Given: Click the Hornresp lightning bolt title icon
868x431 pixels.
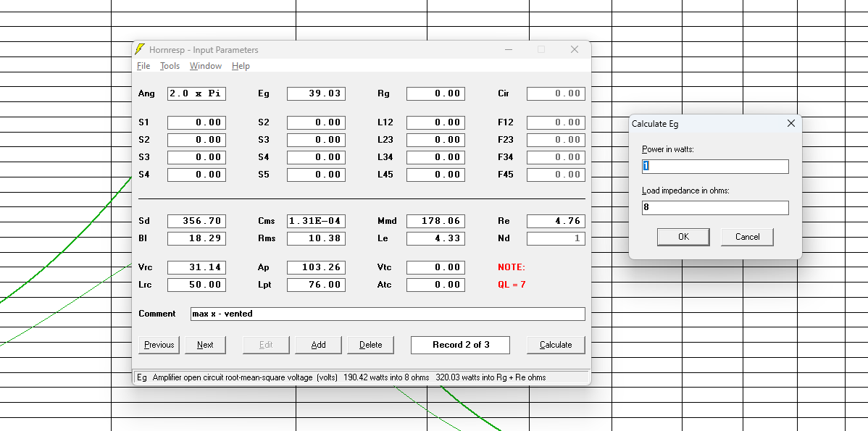Looking at the screenshot, I should [140, 49].
